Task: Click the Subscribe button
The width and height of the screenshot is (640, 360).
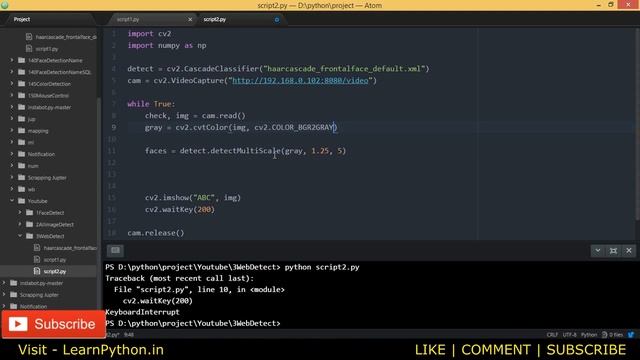Action: pyautogui.click(x=53, y=324)
